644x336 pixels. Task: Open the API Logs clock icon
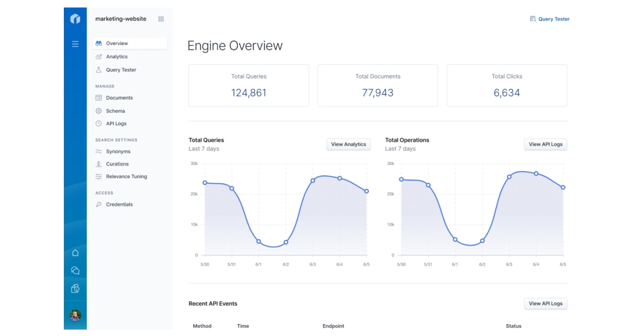coord(99,123)
